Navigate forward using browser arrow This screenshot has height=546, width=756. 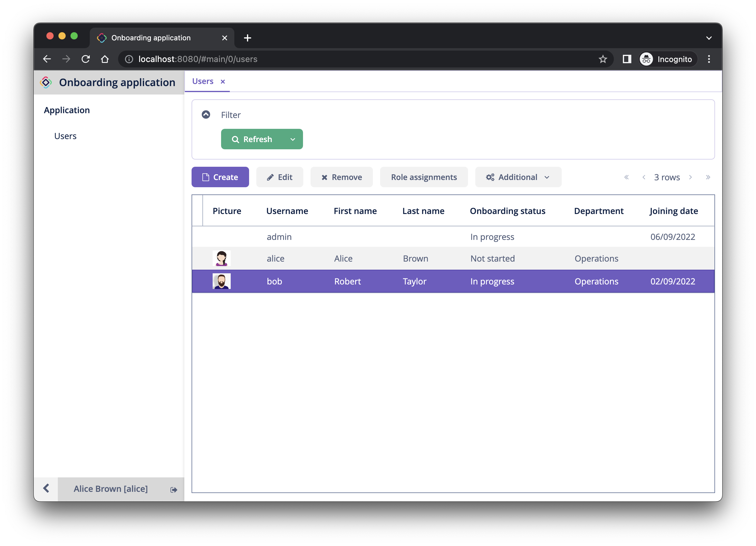[x=66, y=59]
